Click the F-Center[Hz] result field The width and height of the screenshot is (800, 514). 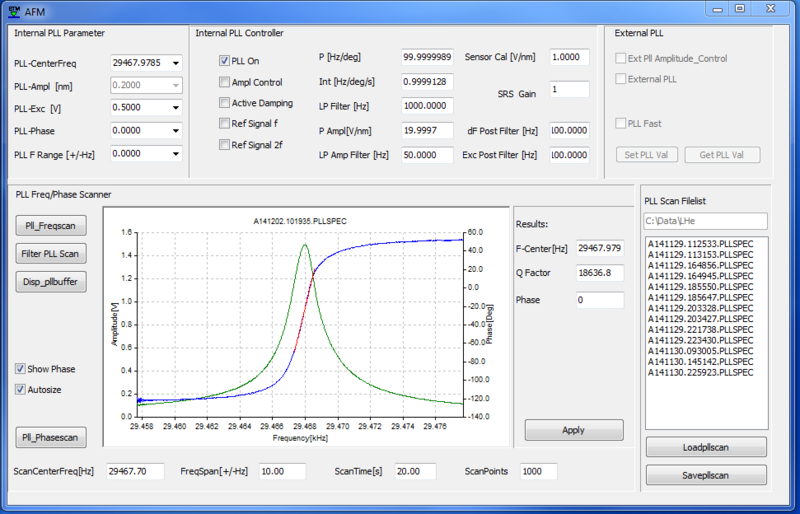(600, 249)
